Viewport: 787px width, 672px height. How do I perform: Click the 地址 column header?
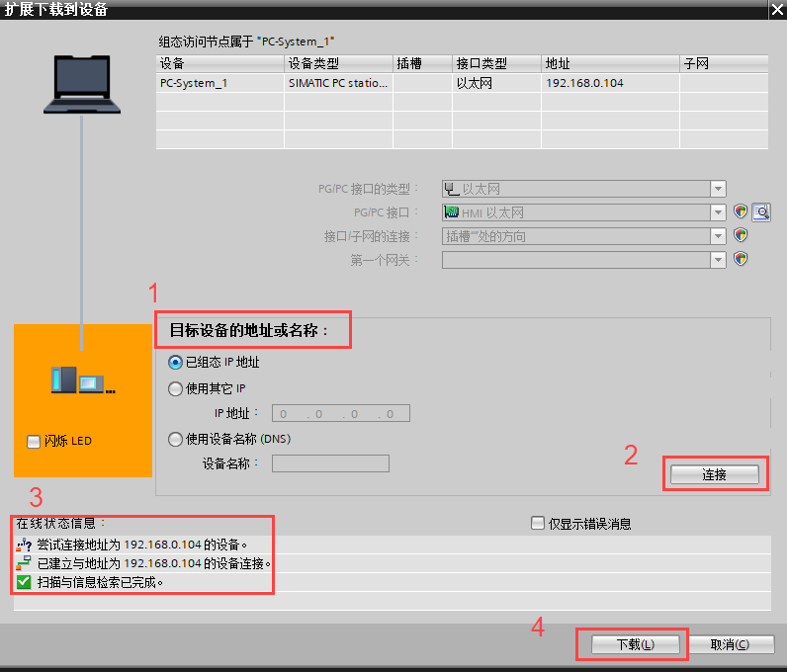(610, 63)
